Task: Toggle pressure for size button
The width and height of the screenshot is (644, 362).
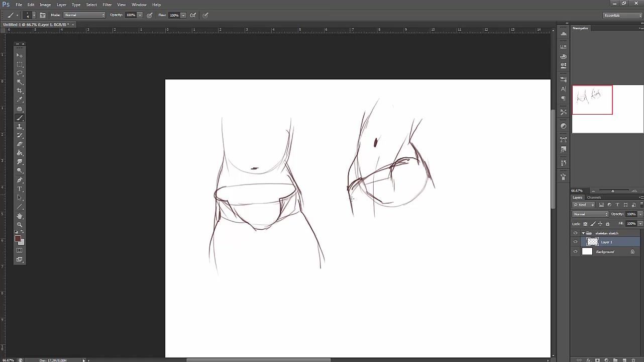Action: [205, 15]
